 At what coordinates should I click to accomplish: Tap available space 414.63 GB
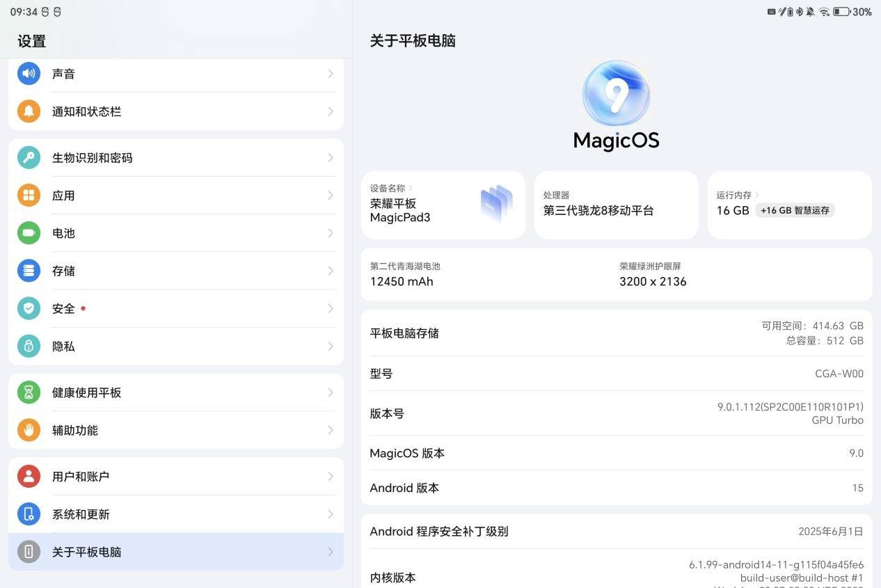click(812, 326)
